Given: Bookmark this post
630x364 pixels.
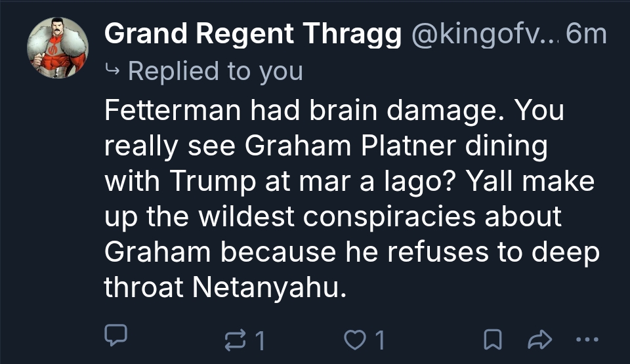Looking at the screenshot, I should (492, 340).
